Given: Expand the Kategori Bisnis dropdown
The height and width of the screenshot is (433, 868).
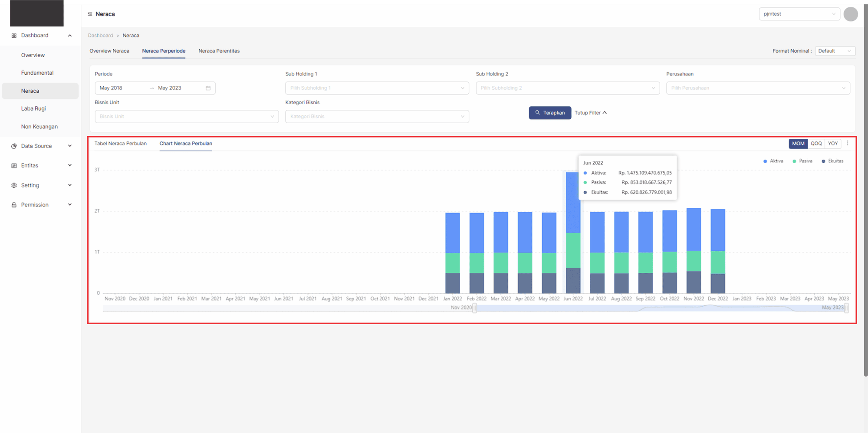Looking at the screenshot, I should click(377, 116).
